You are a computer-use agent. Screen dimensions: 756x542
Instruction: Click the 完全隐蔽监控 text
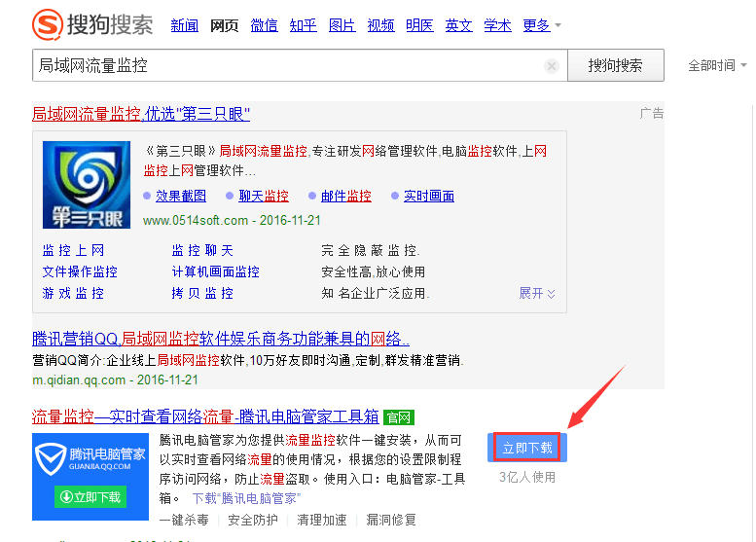[370, 250]
